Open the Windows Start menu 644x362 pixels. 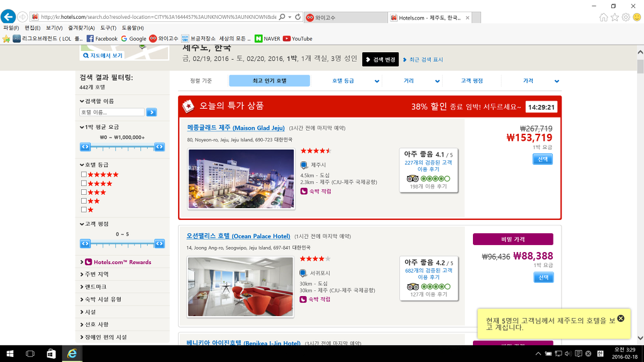click(x=10, y=353)
